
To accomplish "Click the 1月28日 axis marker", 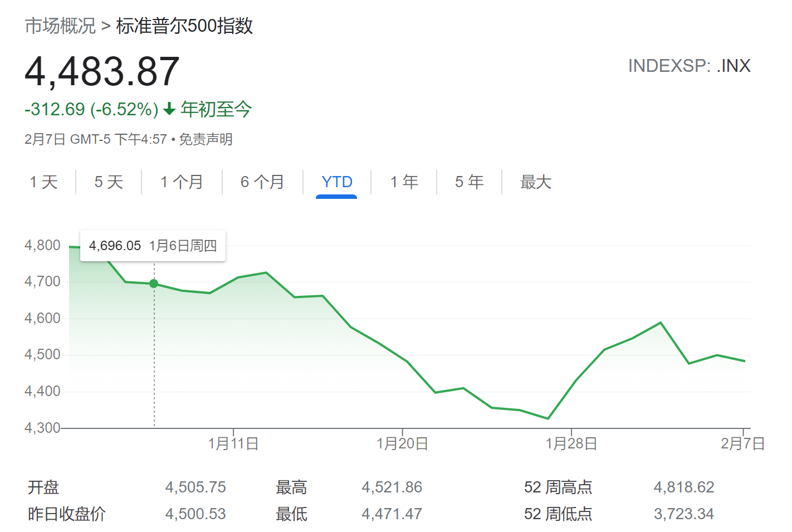I will point(571,443).
